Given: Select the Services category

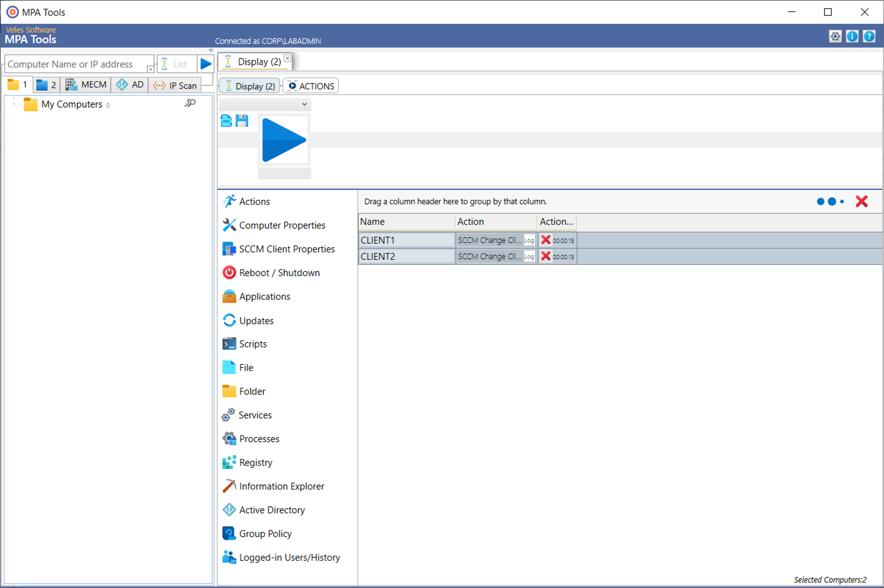Looking at the screenshot, I should point(247,415).
